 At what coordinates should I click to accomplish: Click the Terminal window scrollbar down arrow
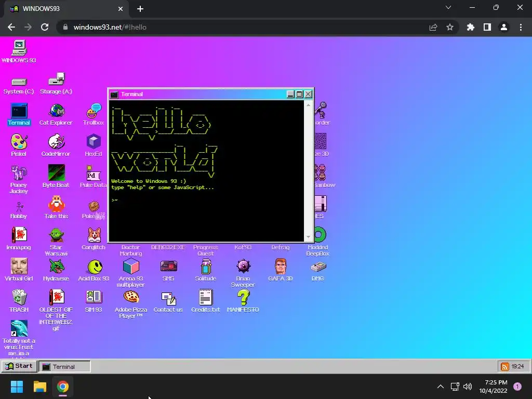tap(308, 237)
